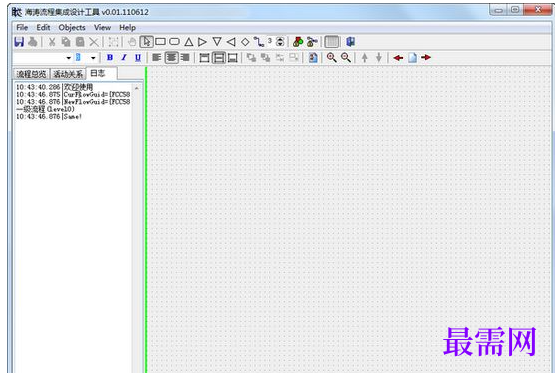Viewport: 555px width, 373px height.
Task: Toggle the arrow pointer selection tool
Action: click(147, 42)
